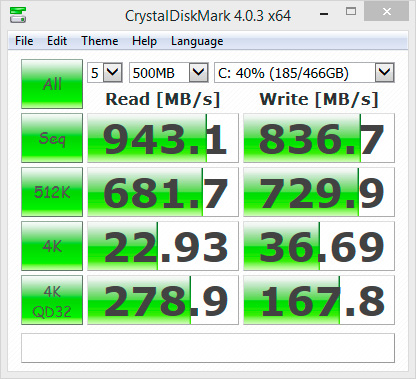
Task: Click the 512K write result 729.9
Action: (319, 192)
